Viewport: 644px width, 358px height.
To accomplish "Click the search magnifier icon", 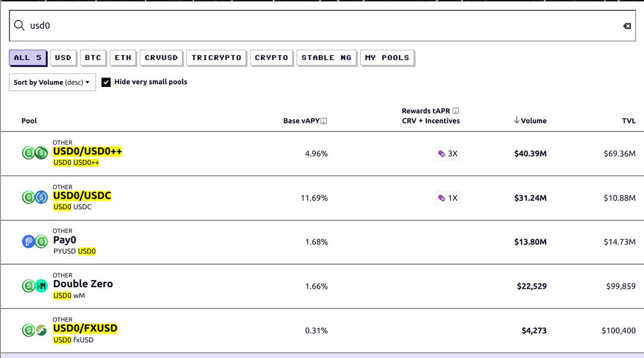I will coord(19,25).
